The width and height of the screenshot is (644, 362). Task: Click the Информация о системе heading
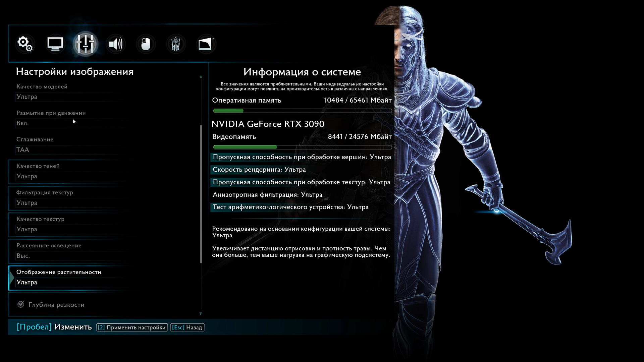pos(302,72)
